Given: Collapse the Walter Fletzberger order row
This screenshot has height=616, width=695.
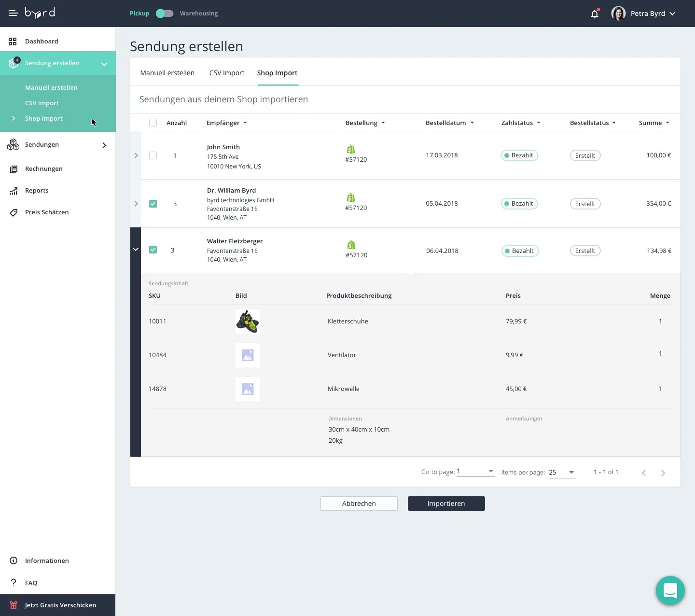Looking at the screenshot, I should pyautogui.click(x=136, y=250).
